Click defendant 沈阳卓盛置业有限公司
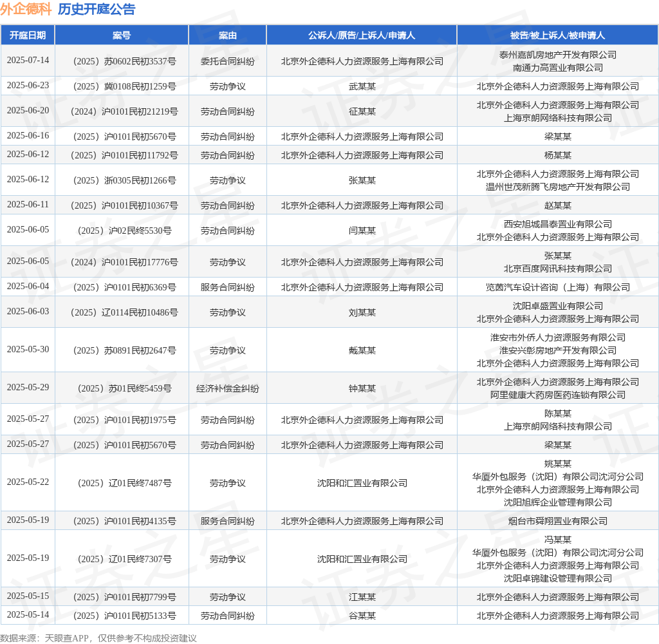This screenshot has width=659, height=644. click(x=558, y=306)
